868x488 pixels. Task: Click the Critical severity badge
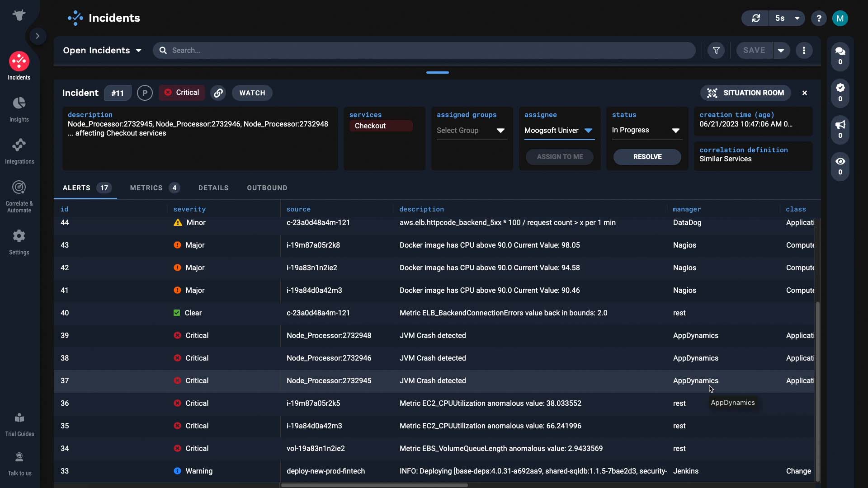(x=182, y=92)
